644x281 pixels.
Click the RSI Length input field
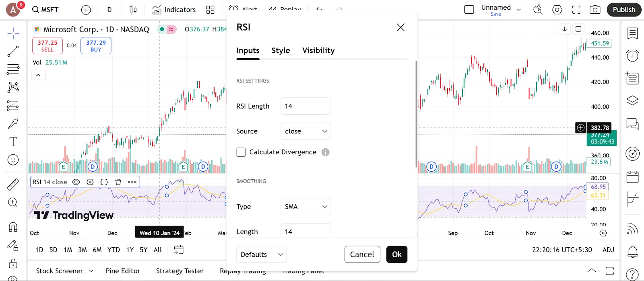point(306,106)
